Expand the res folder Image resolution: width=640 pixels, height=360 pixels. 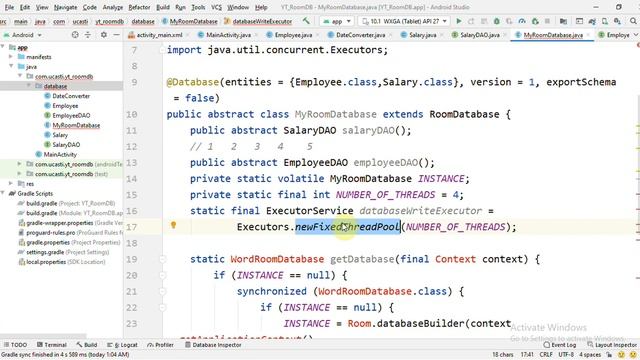coord(11,184)
